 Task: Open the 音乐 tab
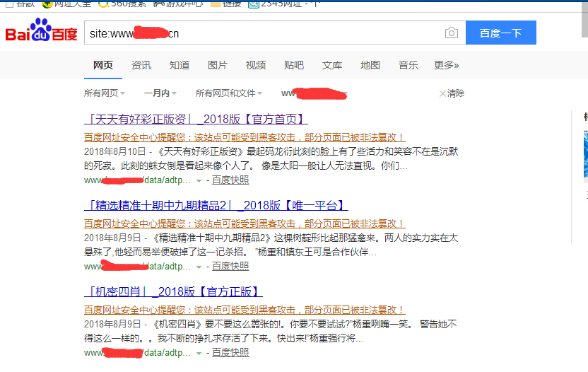click(408, 65)
